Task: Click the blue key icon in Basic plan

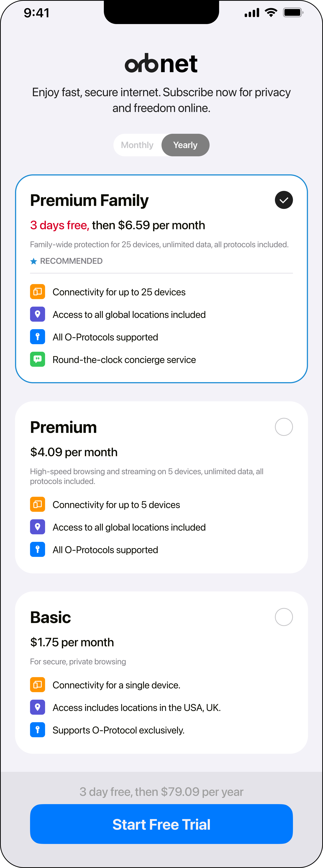Action: click(x=37, y=730)
